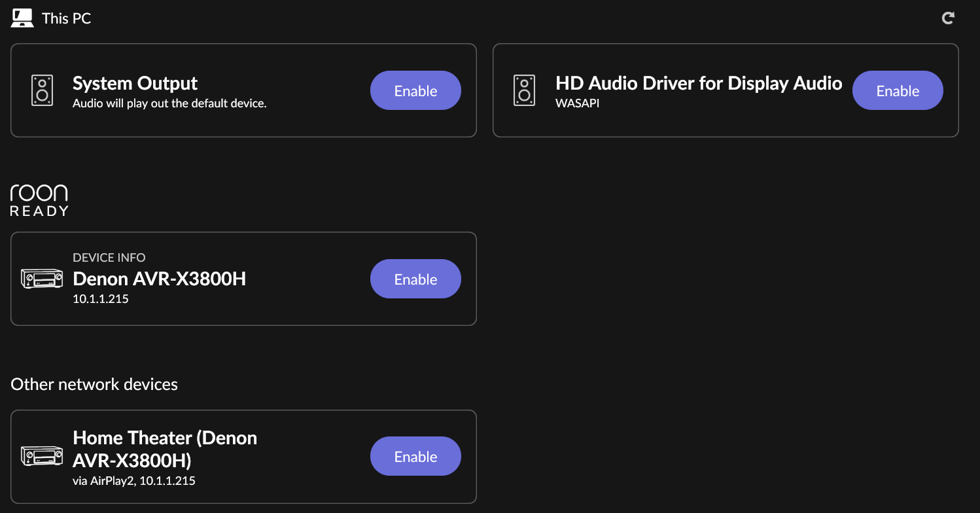Click the System Output speaker icon
980x513 pixels.
pos(42,90)
